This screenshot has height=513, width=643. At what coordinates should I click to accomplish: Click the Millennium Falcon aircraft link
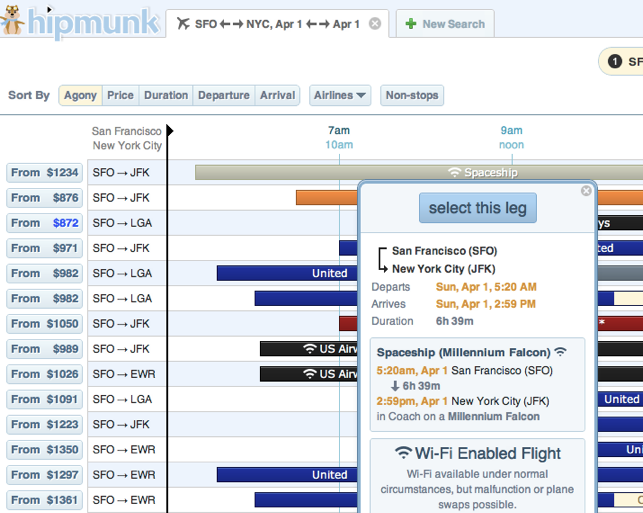coord(493,417)
